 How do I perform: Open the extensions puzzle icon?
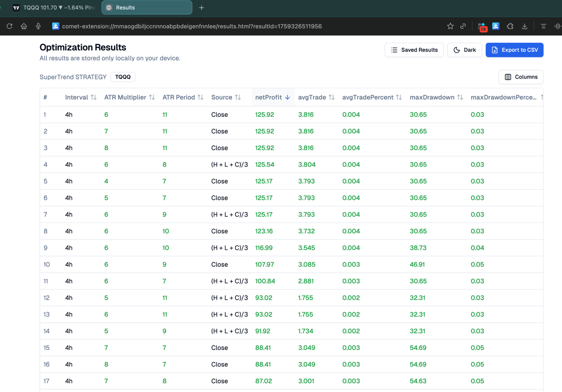coord(510,26)
